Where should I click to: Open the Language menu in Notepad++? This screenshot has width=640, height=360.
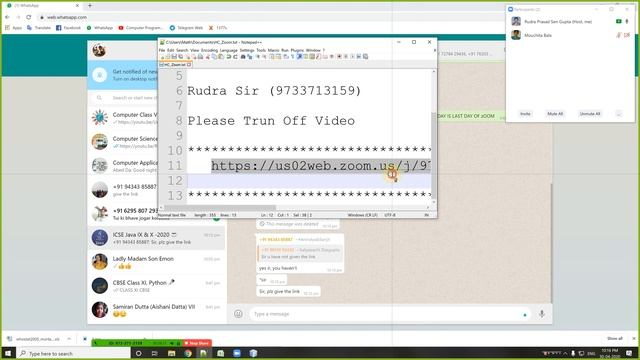tap(229, 50)
